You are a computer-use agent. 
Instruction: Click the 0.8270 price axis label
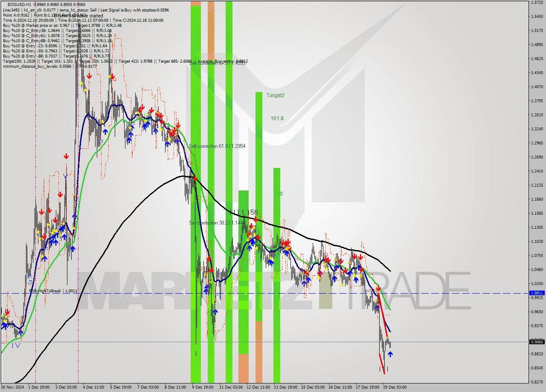coord(537,382)
